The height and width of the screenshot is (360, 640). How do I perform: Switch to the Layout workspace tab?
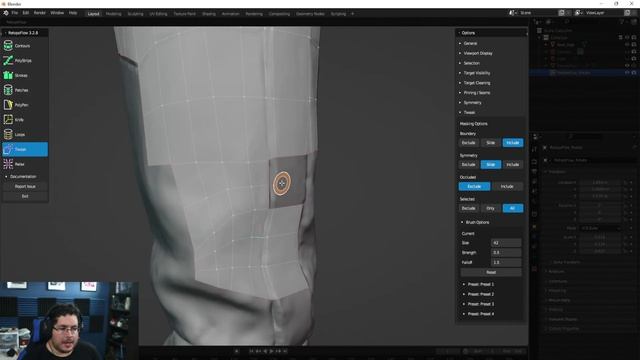(93, 14)
